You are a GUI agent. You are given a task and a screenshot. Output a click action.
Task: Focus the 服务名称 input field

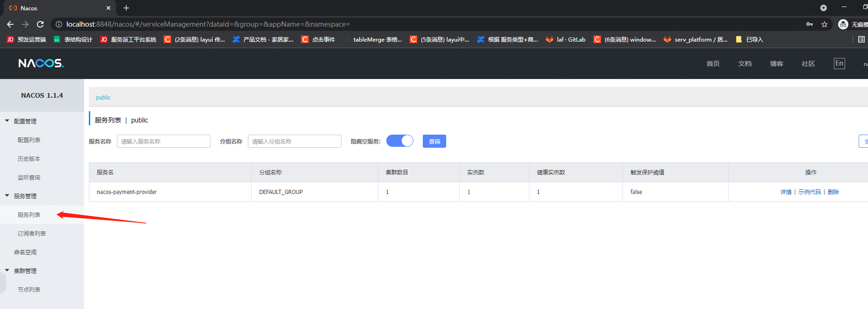pos(164,141)
